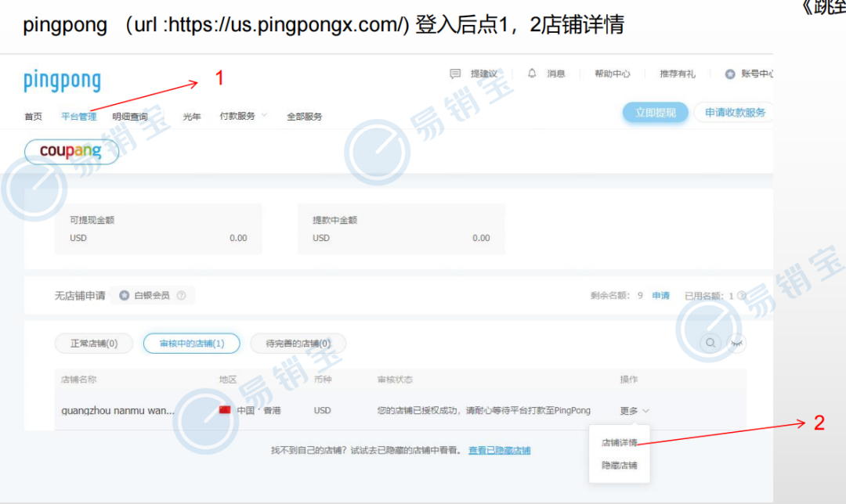846x504 pixels.
Task: Click the review status message text
Action: pos(483,411)
